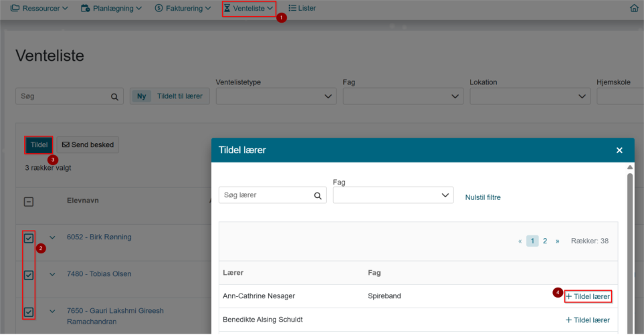Image resolution: width=644 pixels, height=335 pixels.
Task: Open student 7480 - Tobias Olsen
Action: 99,274
